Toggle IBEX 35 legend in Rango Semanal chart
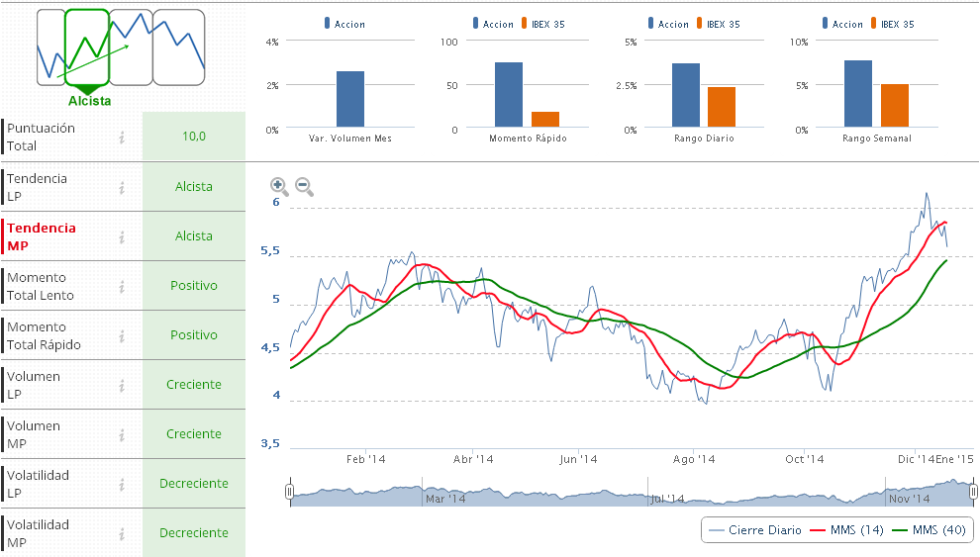 tap(890, 24)
